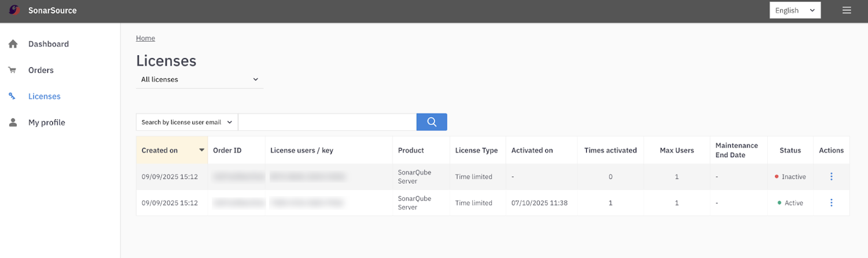The image size is (868, 258).
Task: Open actions menu for Inactive license
Action: 831,177
